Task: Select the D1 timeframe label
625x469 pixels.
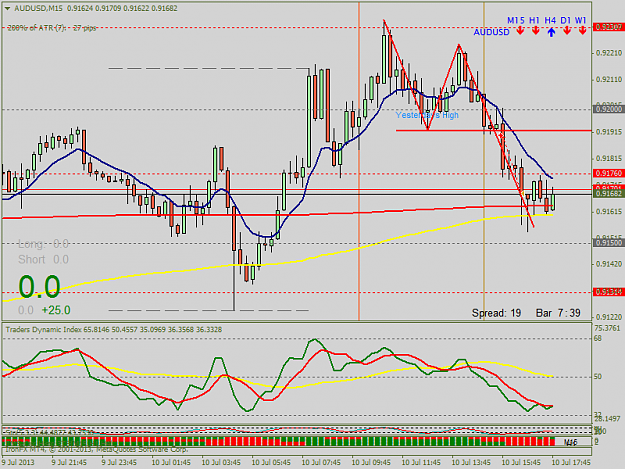Action: [566, 20]
